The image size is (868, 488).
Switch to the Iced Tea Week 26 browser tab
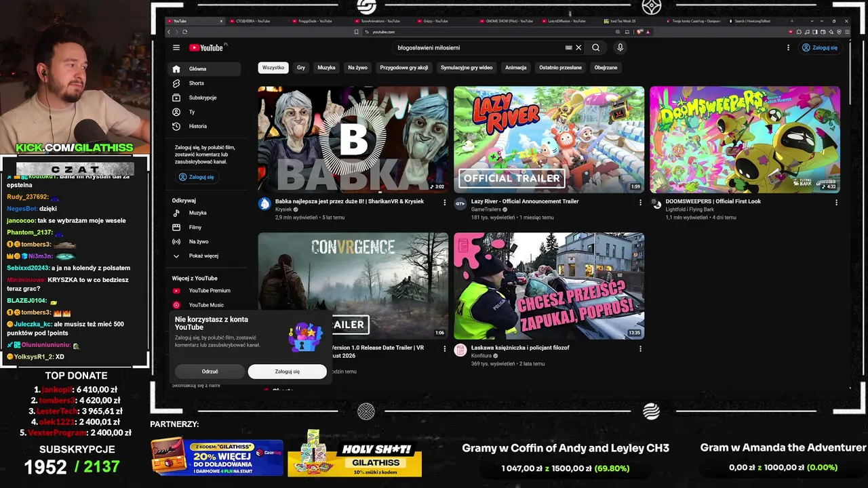click(x=631, y=21)
